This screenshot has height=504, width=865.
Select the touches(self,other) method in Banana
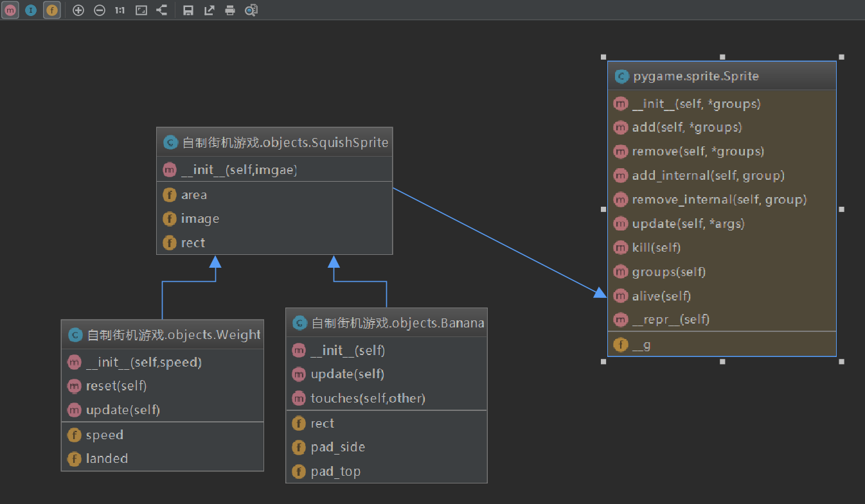(368, 398)
